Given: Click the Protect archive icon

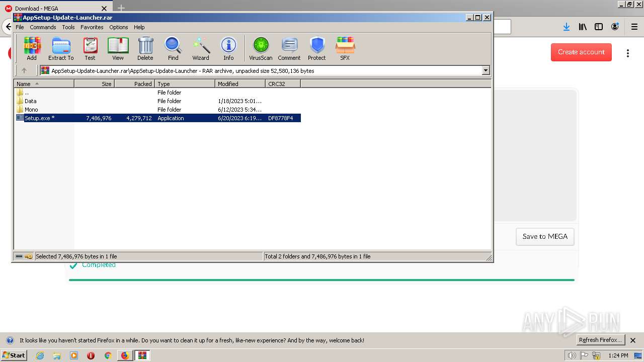Looking at the screenshot, I should (317, 49).
